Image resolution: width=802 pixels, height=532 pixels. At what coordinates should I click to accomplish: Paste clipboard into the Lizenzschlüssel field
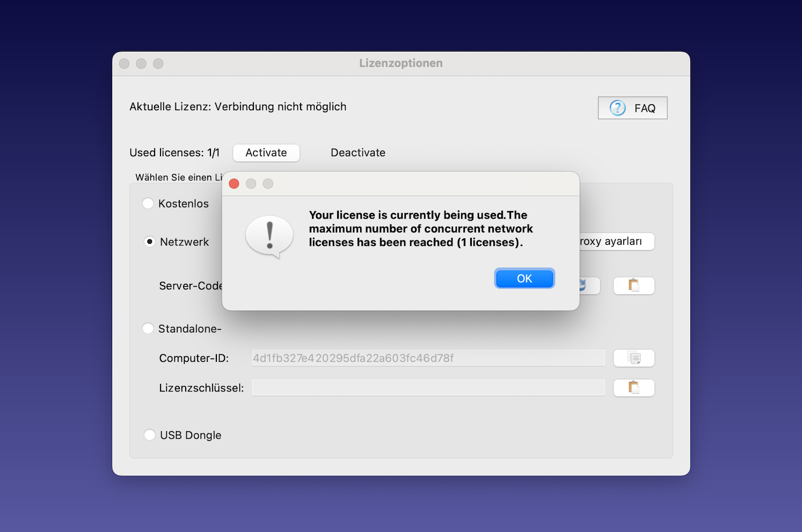[633, 388]
